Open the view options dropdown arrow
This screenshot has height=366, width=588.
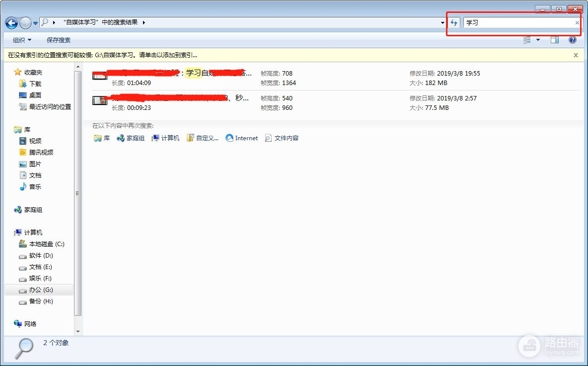coord(538,40)
